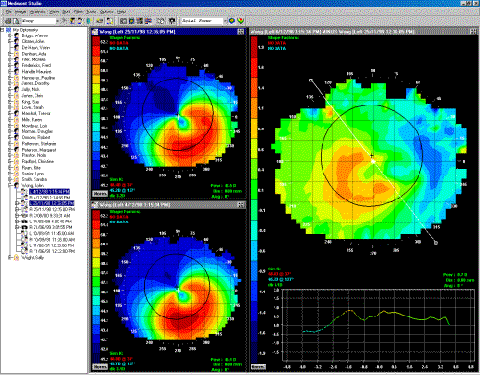The image size is (480, 375).
Task: Open the Image menu
Action: [x=20, y=12]
